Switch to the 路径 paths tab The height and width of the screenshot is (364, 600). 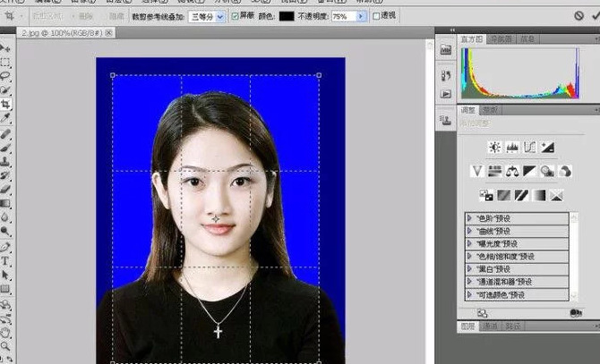(513, 326)
